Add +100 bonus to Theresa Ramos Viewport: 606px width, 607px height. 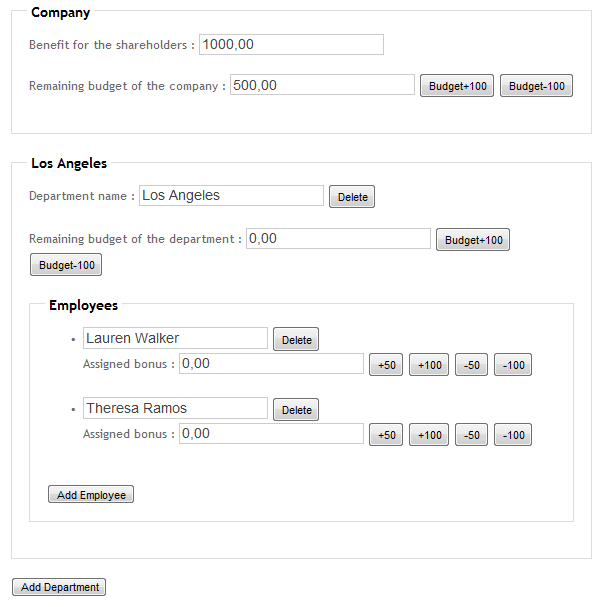(x=429, y=435)
